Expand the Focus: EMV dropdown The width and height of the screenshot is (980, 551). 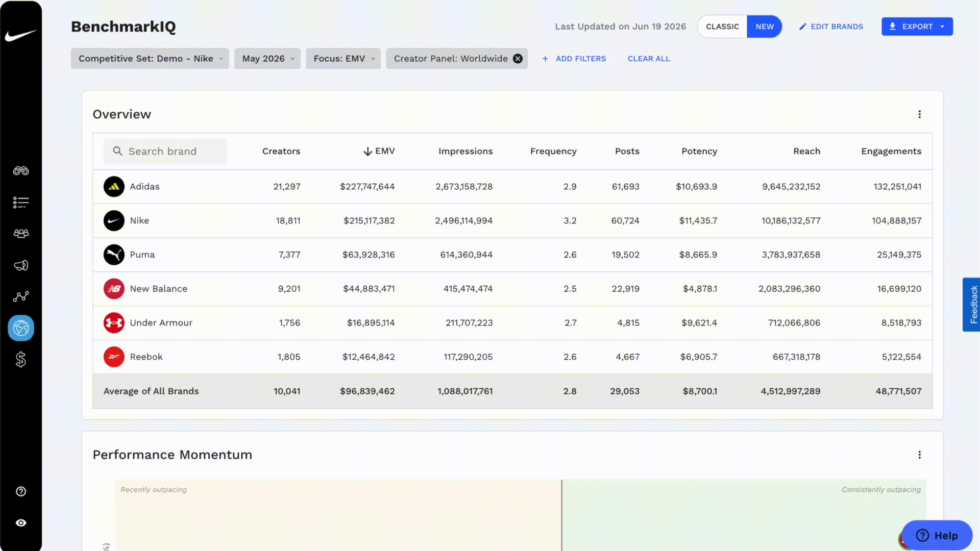[x=344, y=59]
